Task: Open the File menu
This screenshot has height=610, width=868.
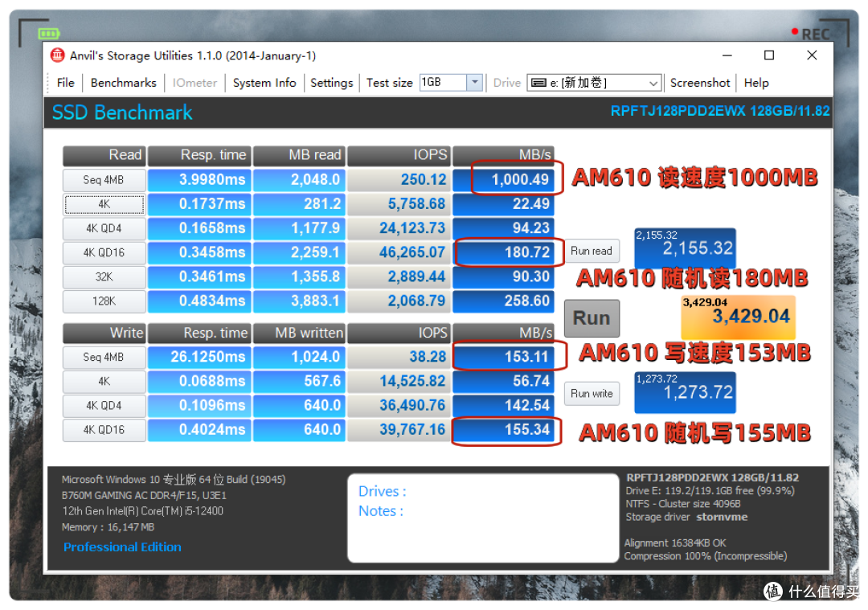Action: pos(65,82)
